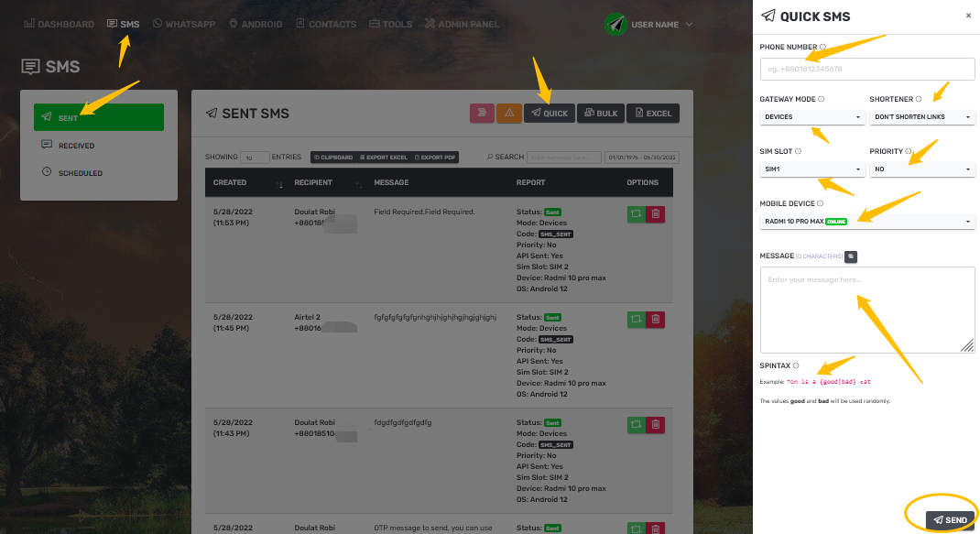The image size is (980, 534).
Task: Click the orange warning triangle button
Action: [509, 114]
